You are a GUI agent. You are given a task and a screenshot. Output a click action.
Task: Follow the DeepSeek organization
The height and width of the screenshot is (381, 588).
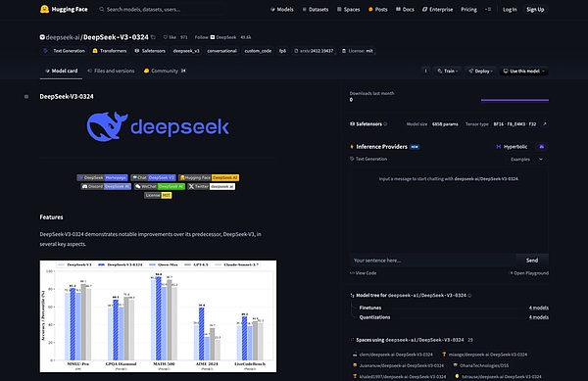216,37
